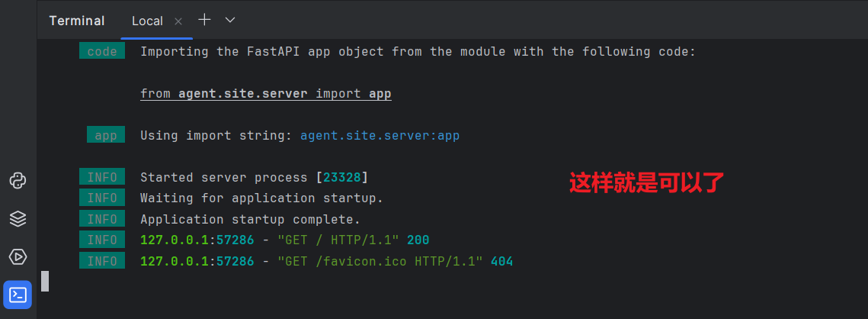
Task: Click the terminal cursor input prompt
Action: (45, 281)
